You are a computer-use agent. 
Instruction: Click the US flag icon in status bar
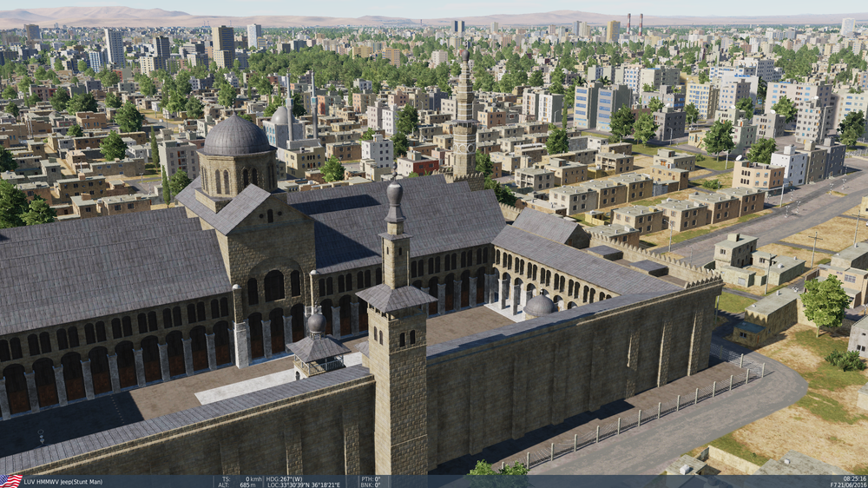pyautogui.click(x=11, y=481)
